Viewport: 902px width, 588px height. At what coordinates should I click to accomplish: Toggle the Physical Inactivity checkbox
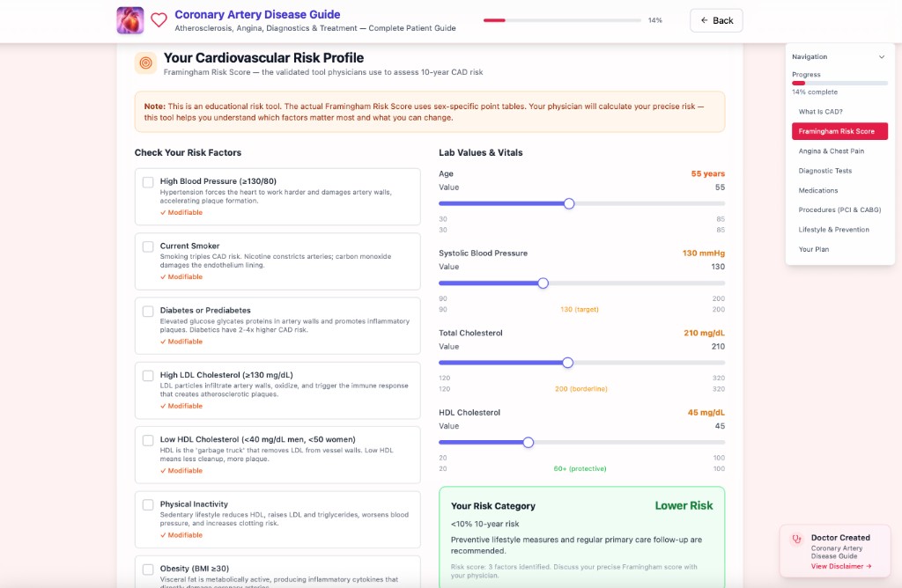point(147,504)
